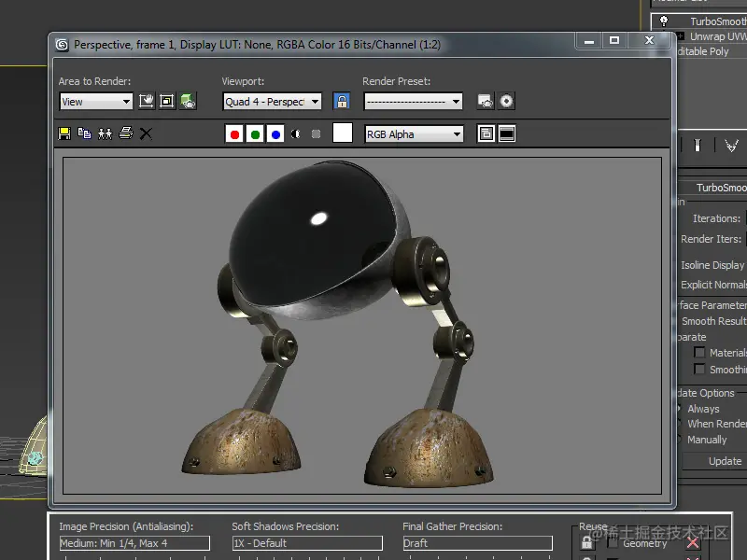
Task: Toggle the viewport lock button
Action: point(342,101)
